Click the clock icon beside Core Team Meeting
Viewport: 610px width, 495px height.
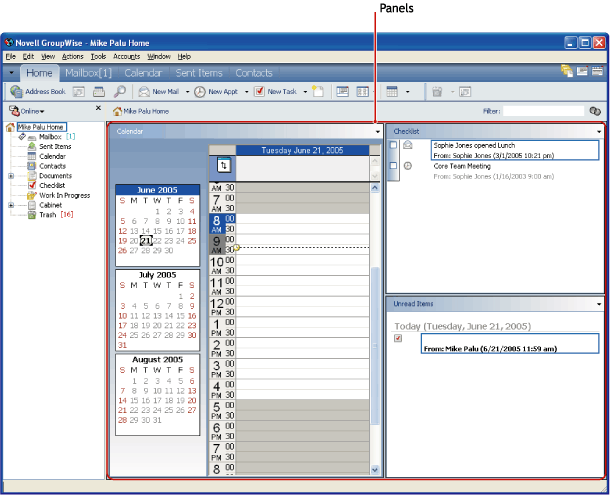click(x=407, y=166)
